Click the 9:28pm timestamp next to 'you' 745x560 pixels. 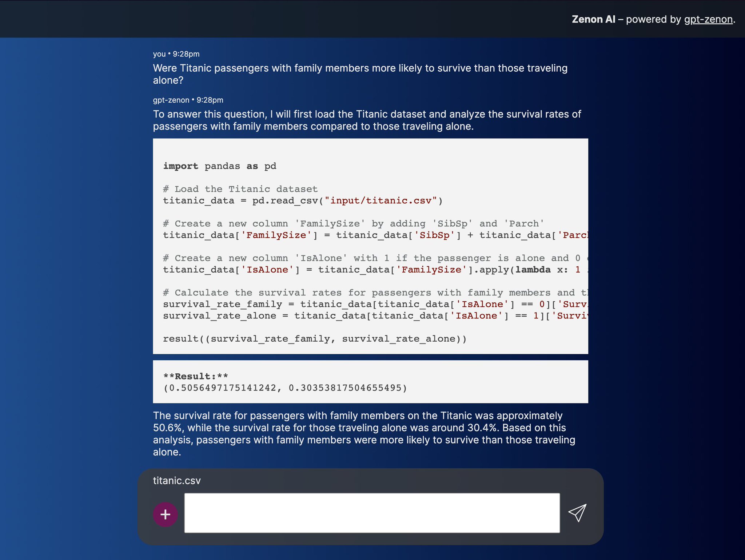click(x=186, y=54)
